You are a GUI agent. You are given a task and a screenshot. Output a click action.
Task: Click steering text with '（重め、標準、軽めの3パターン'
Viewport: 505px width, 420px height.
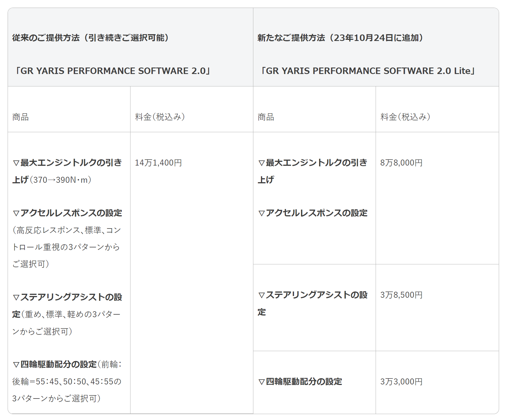[67, 314]
